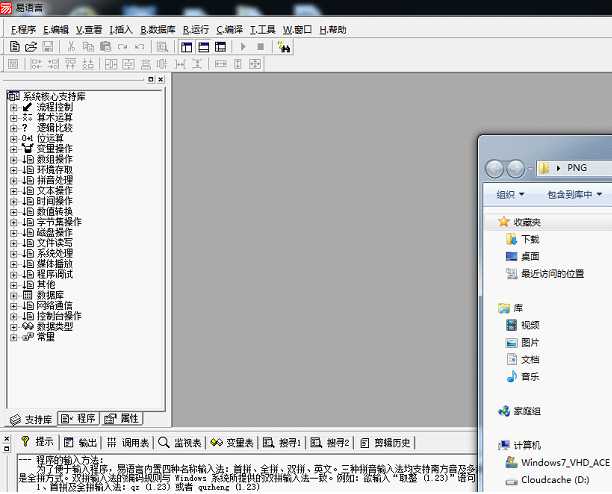Toggle the second panel layout toolbar button
The width and height of the screenshot is (612, 494).
(x=204, y=47)
